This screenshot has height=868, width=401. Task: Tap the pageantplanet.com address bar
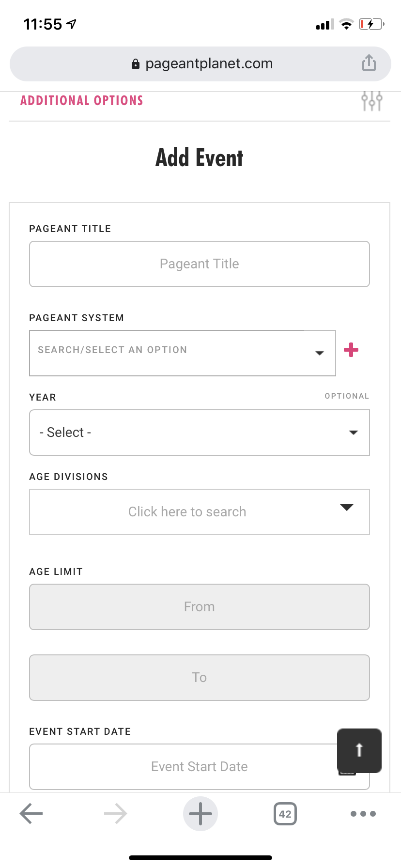(x=209, y=64)
